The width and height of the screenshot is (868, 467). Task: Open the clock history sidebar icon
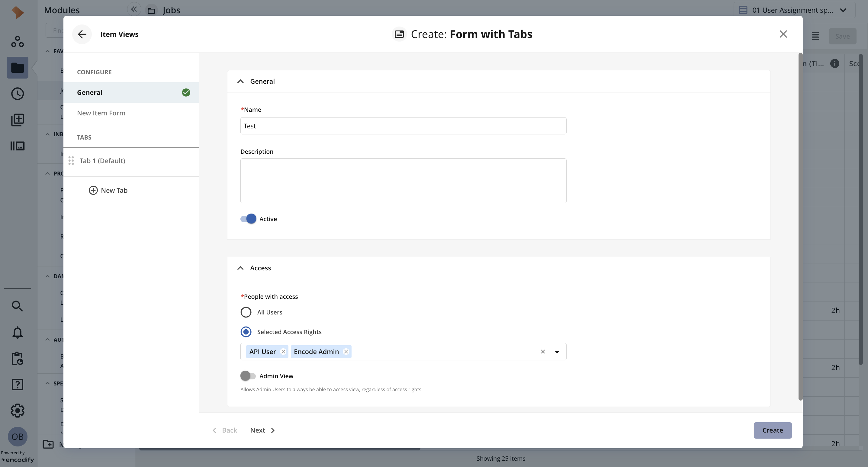coord(17,94)
